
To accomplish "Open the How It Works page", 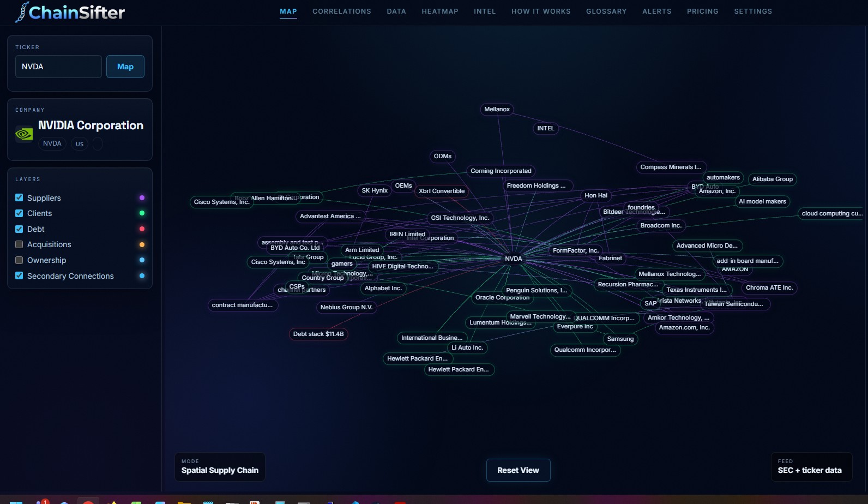I will (x=541, y=11).
